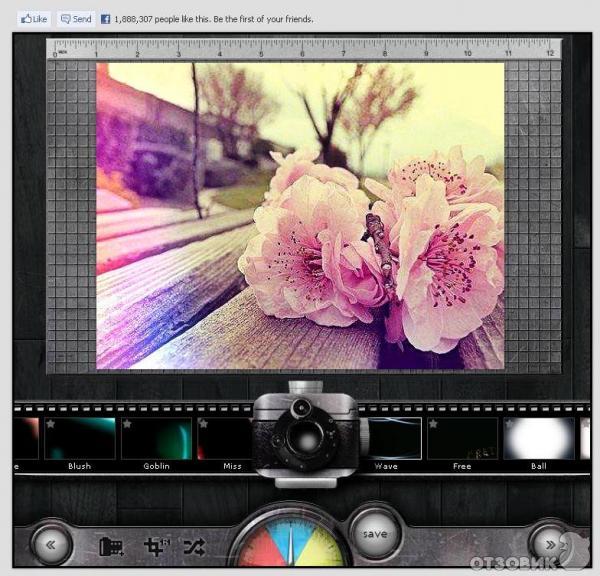Select the Wave filter thumbnail
The height and width of the screenshot is (576, 600).
pos(387,439)
